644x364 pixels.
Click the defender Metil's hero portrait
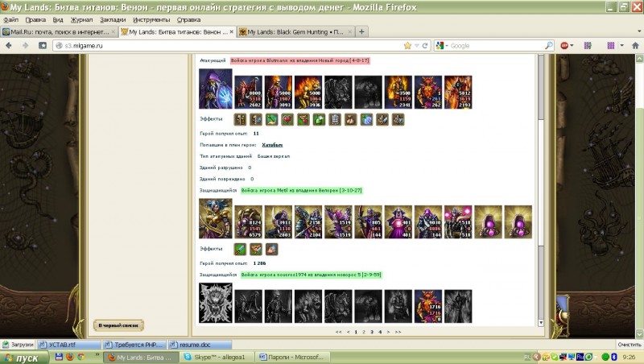pyautogui.click(x=216, y=218)
